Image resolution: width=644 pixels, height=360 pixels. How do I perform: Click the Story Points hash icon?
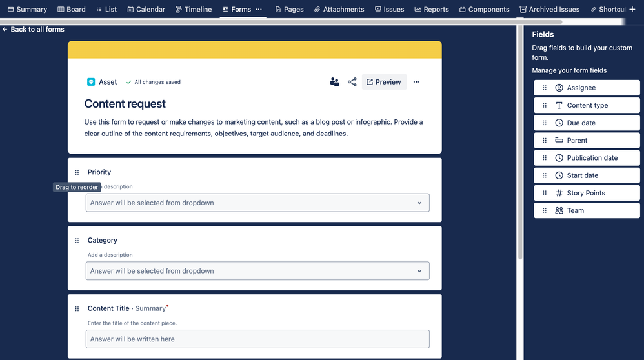click(559, 193)
